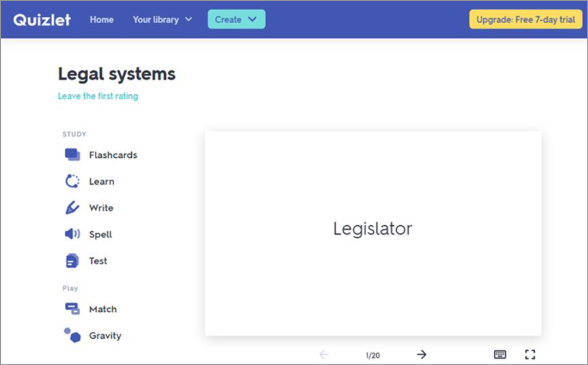Open the Create dropdown menu
The height and width of the screenshot is (365, 588).
236,19
